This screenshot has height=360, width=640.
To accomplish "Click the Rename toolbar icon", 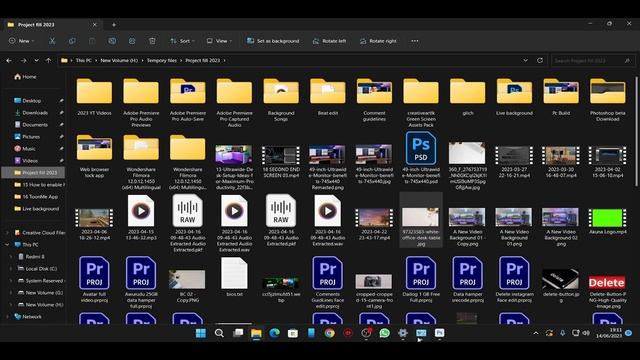I will [112, 41].
